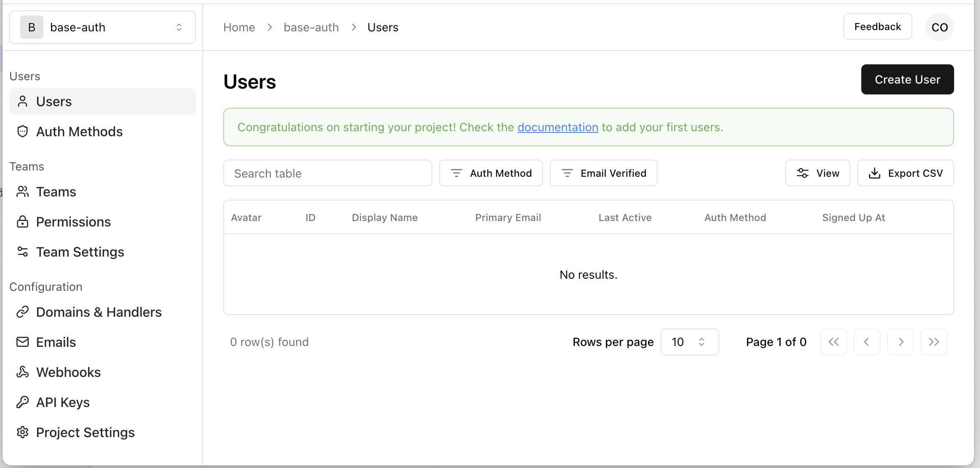This screenshot has width=980, height=468.
Task: Open the Rows per page dropdown
Action: [689, 342]
